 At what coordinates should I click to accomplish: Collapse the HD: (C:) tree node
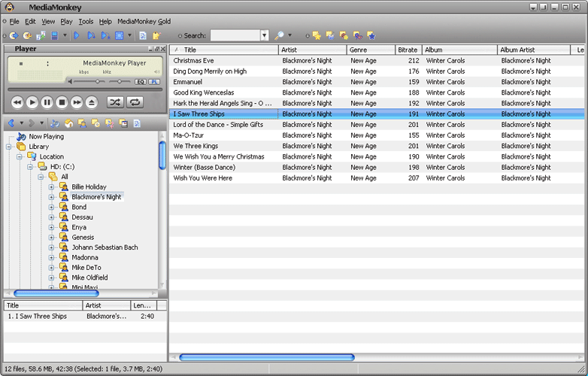coord(29,167)
